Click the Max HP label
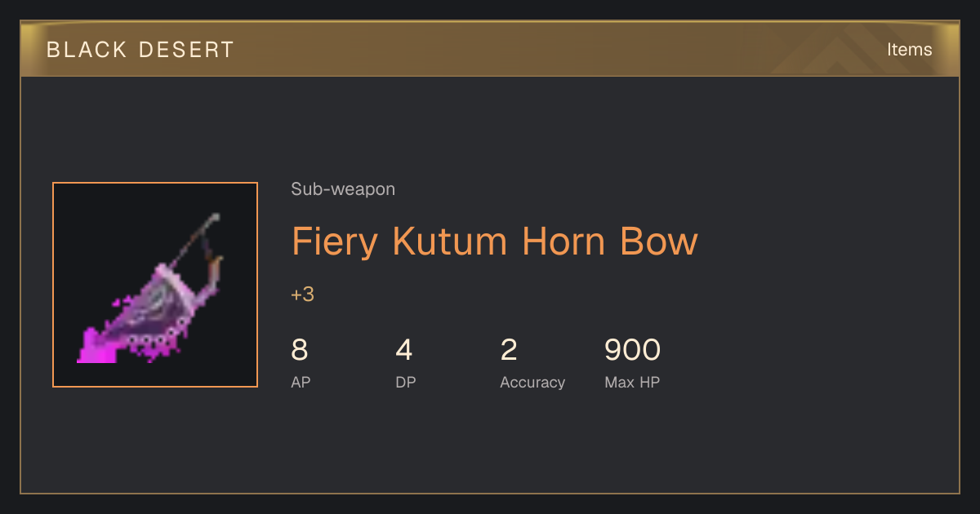 pos(632,382)
